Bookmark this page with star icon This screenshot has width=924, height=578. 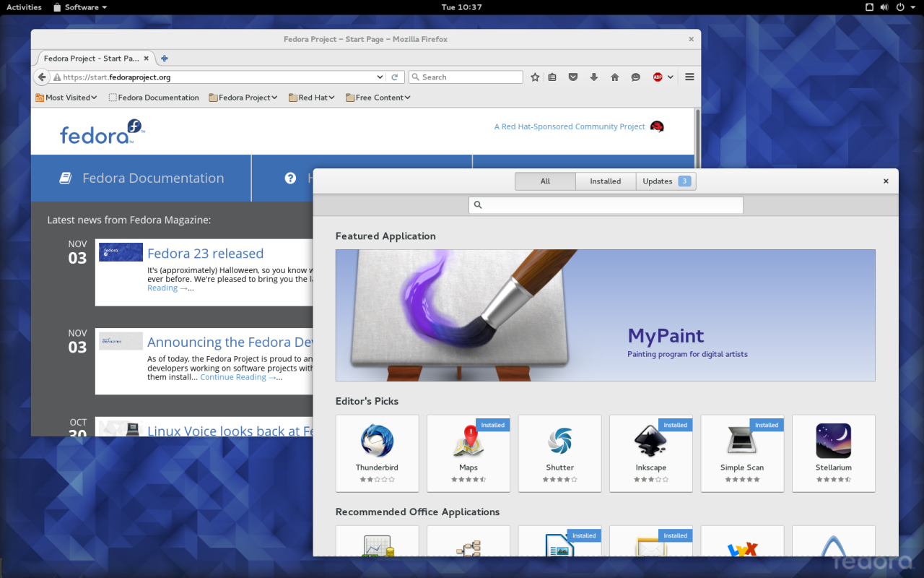point(535,77)
